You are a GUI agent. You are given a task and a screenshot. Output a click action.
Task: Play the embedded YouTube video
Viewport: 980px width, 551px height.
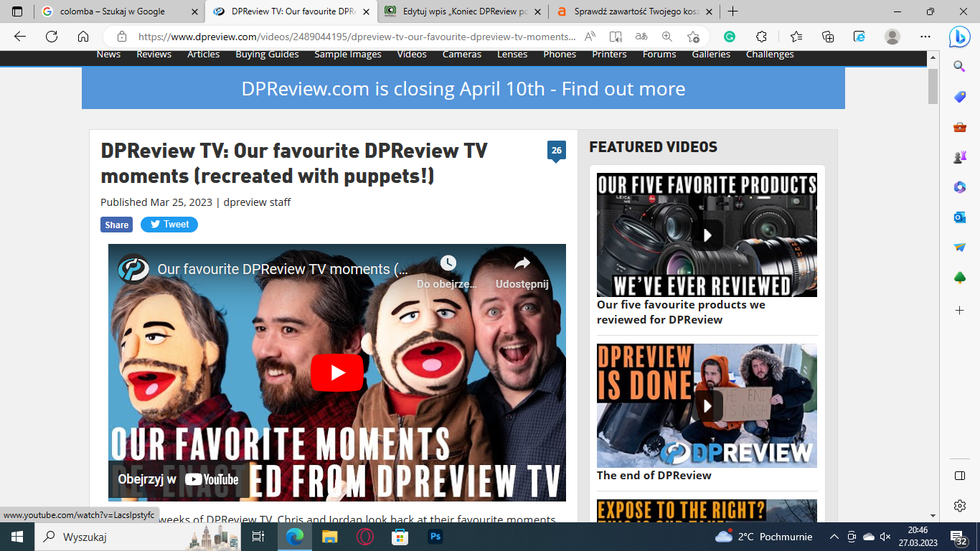click(337, 372)
